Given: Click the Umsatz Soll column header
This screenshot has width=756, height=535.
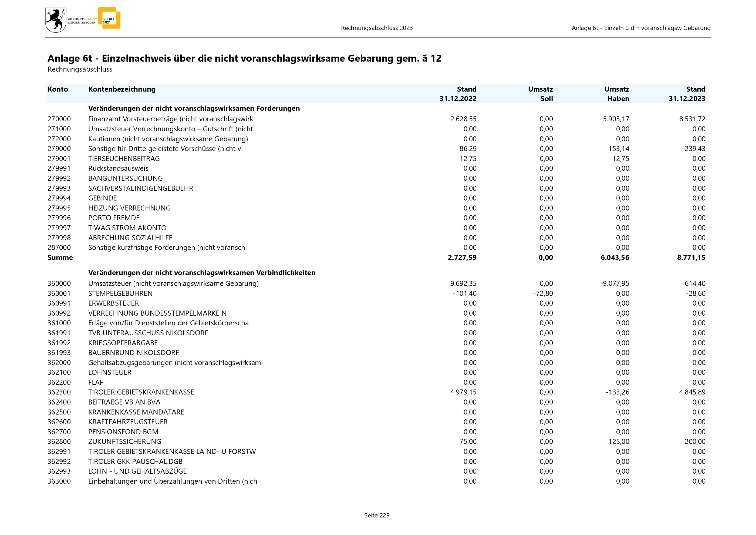Looking at the screenshot, I should 540,94.
